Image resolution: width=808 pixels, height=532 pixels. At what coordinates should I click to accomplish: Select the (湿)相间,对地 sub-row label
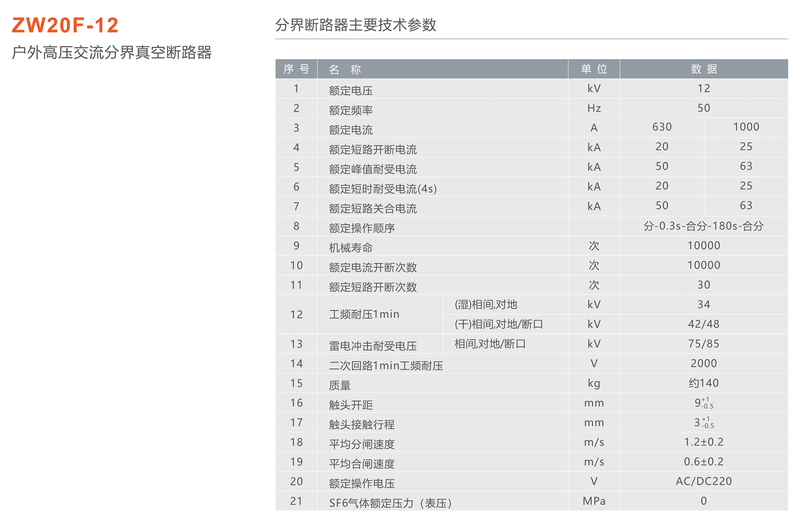point(487,304)
